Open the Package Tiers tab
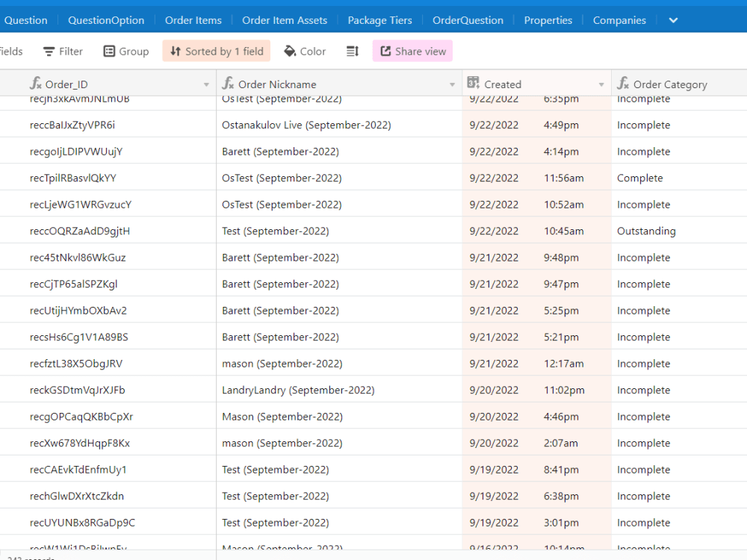The width and height of the screenshot is (747, 560). 379,20
